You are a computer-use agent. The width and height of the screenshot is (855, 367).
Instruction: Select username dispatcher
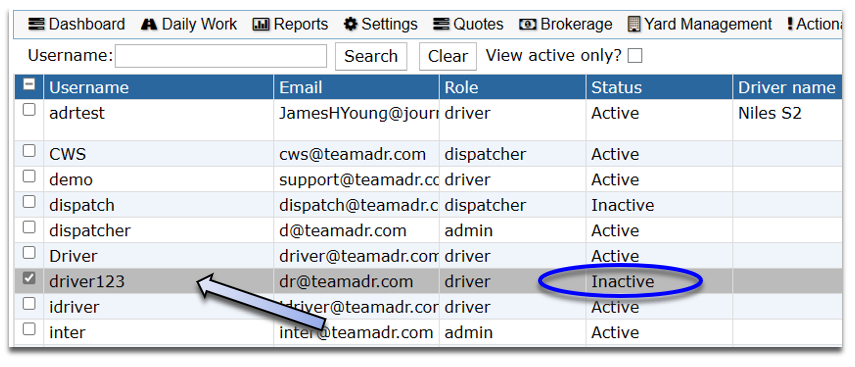90,231
